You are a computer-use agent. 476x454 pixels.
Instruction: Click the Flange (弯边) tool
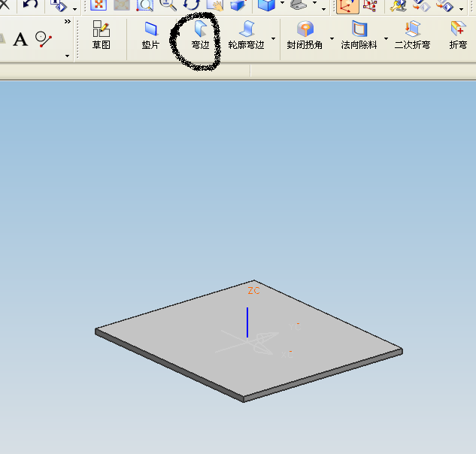coord(200,35)
